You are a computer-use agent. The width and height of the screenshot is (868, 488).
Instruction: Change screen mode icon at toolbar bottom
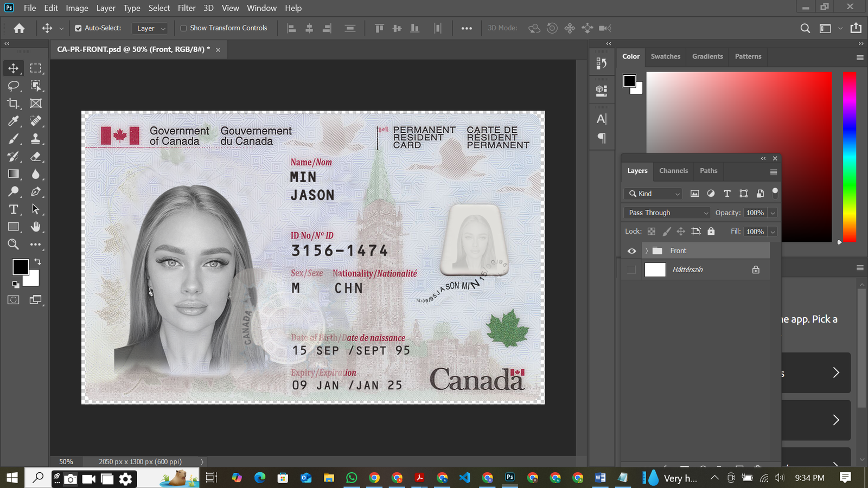click(x=36, y=300)
